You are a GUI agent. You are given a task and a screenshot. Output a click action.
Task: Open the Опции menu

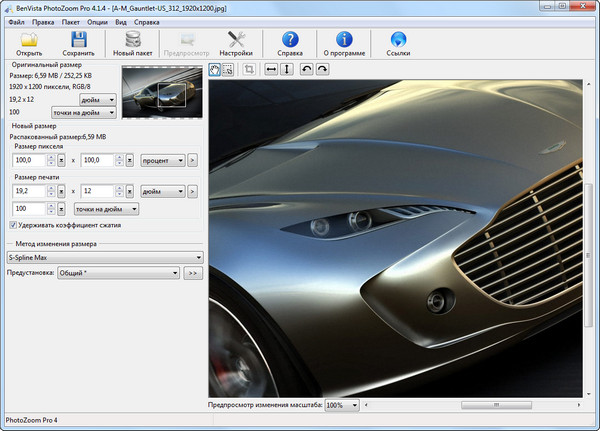(x=98, y=21)
